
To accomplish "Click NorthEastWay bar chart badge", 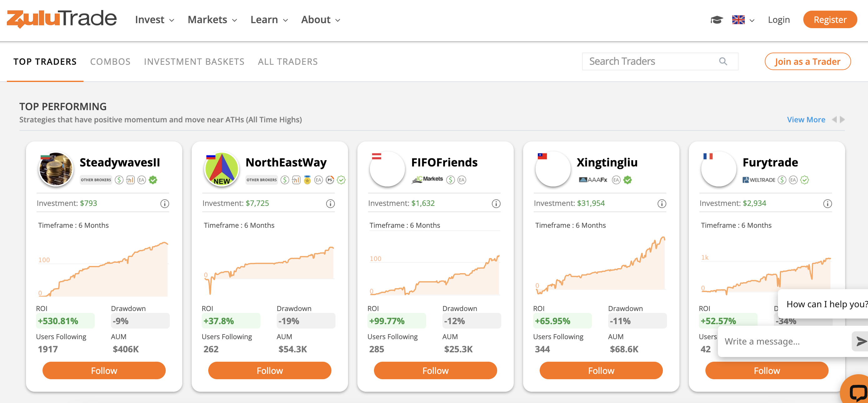I will (296, 180).
